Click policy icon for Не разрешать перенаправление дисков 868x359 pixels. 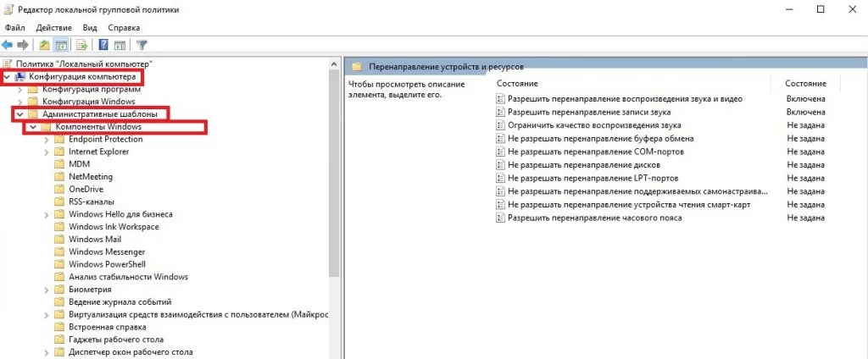(x=500, y=165)
